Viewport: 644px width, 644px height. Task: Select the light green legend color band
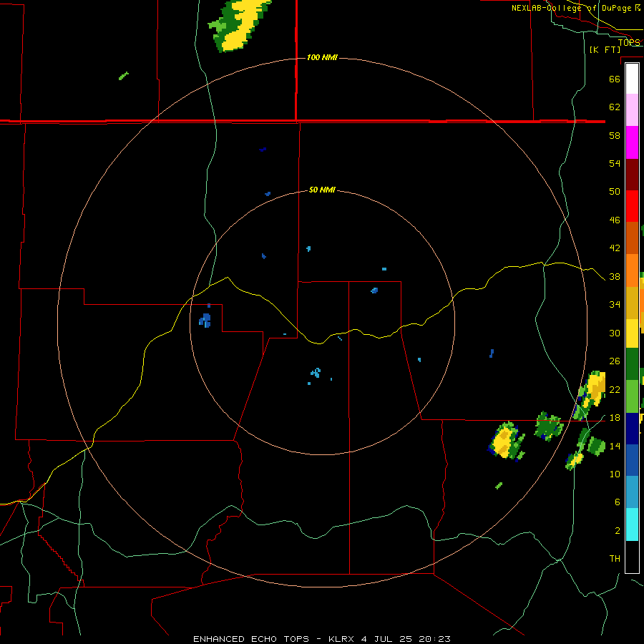pyautogui.click(x=632, y=396)
